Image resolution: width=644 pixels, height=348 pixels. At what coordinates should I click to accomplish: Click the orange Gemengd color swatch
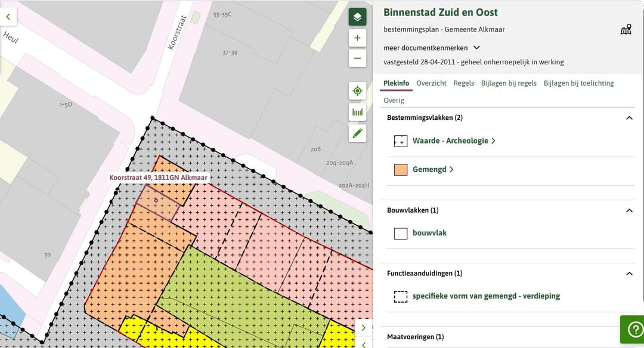tap(401, 169)
